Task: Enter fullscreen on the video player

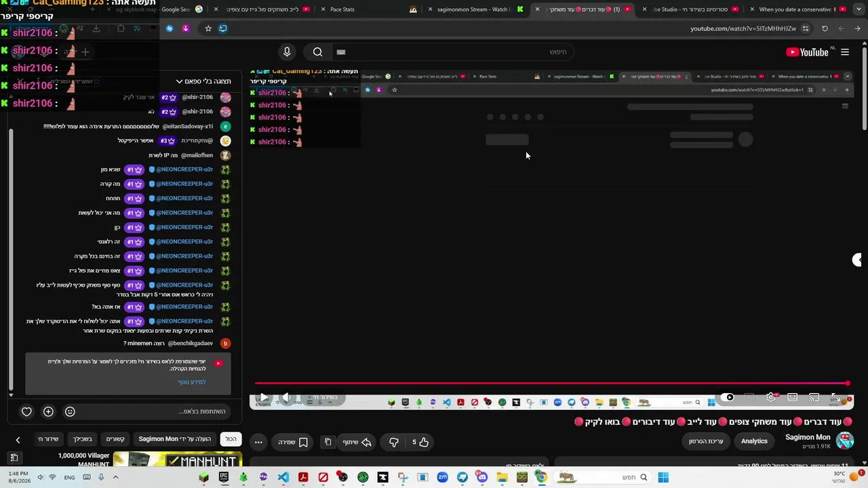Action: pyautogui.click(x=835, y=397)
